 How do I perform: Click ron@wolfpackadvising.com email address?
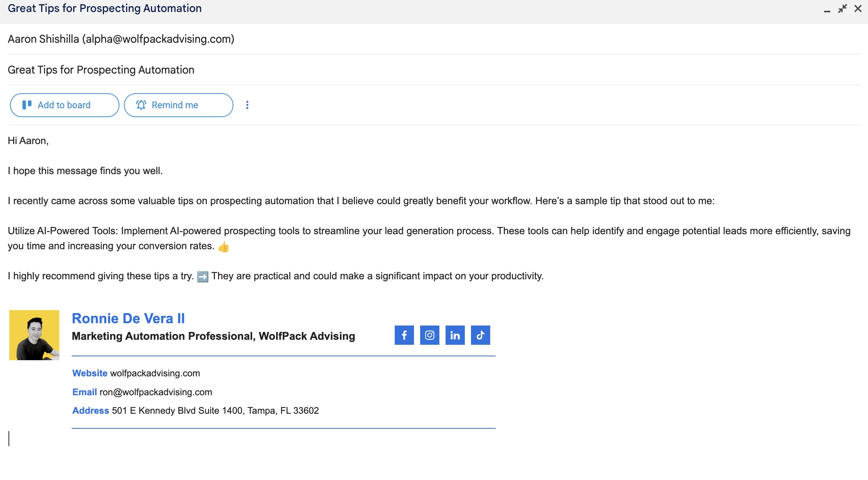pyautogui.click(x=156, y=392)
